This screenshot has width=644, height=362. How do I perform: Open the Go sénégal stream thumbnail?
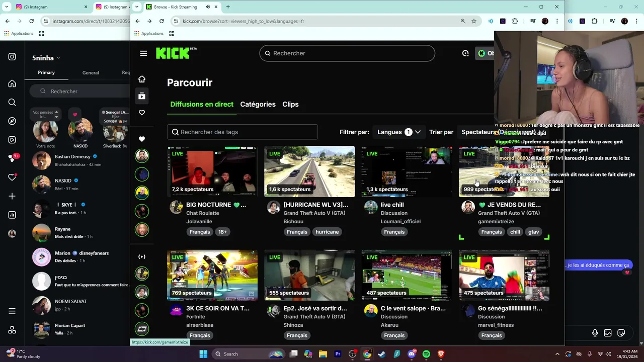click(x=504, y=275)
